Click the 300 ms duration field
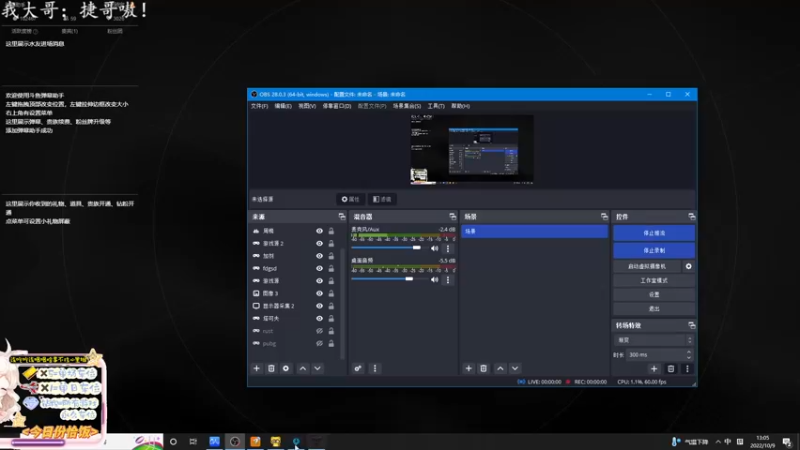 [x=655, y=355]
